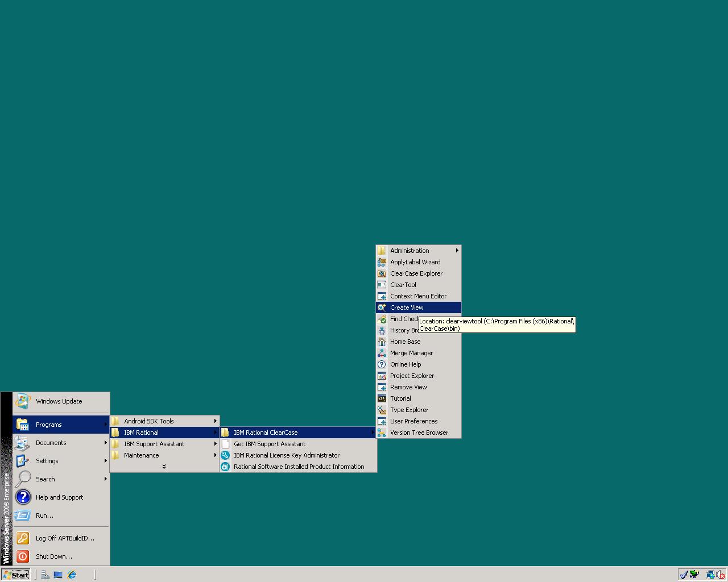Open Home Base via its house icon
The height and width of the screenshot is (582, 728).
pos(382,342)
